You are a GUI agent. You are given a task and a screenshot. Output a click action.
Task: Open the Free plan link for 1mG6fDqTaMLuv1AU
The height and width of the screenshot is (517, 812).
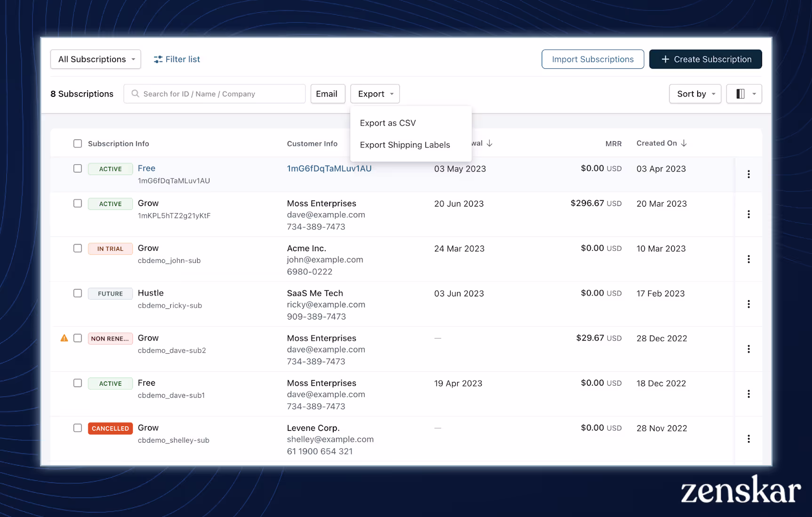click(x=146, y=168)
